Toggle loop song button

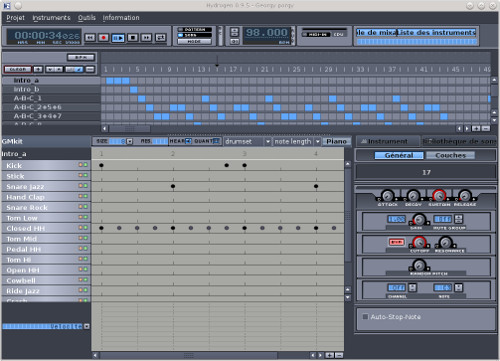click(161, 38)
